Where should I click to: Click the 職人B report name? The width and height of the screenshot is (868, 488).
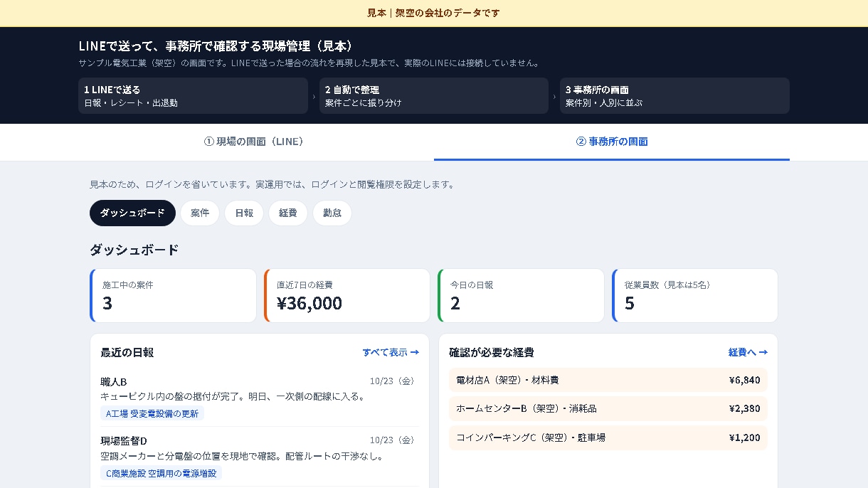(114, 381)
